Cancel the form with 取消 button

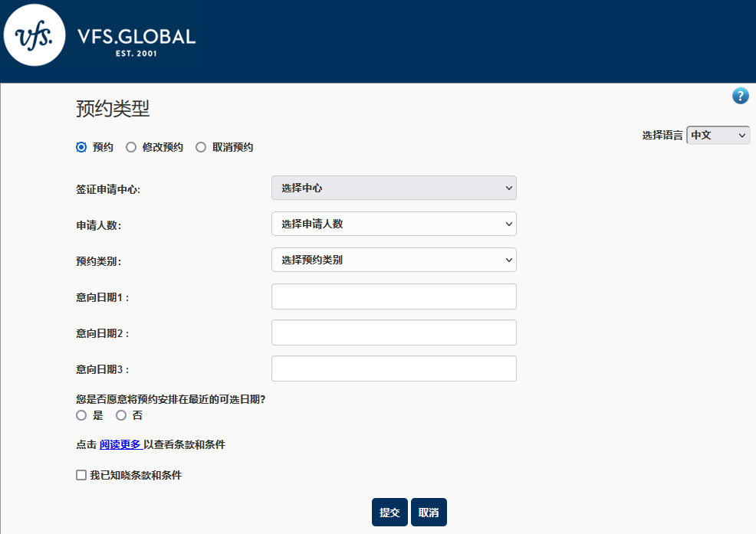tap(429, 513)
